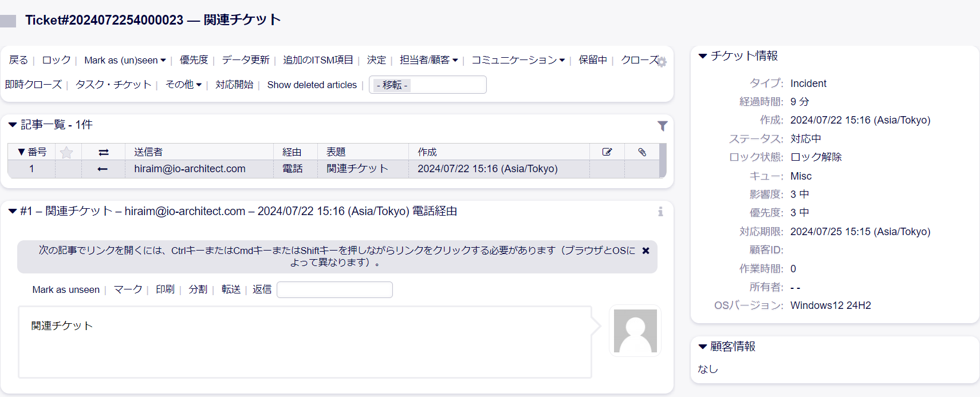This screenshot has width=980, height=397.
Task: Click the edit pencil column header icon
Action: [x=607, y=152]
